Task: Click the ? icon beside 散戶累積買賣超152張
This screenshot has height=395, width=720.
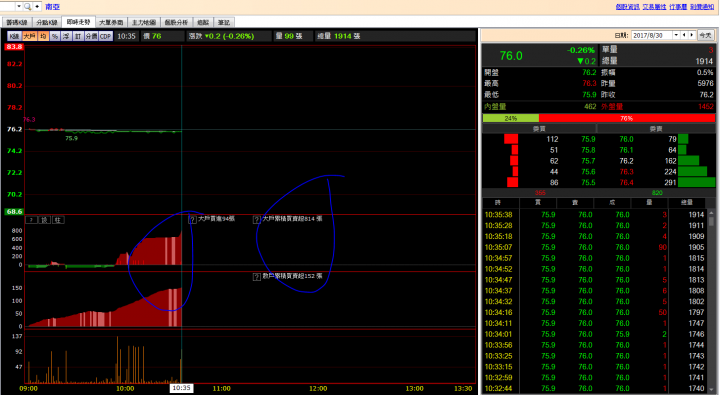Action: (x=257, y=277)
